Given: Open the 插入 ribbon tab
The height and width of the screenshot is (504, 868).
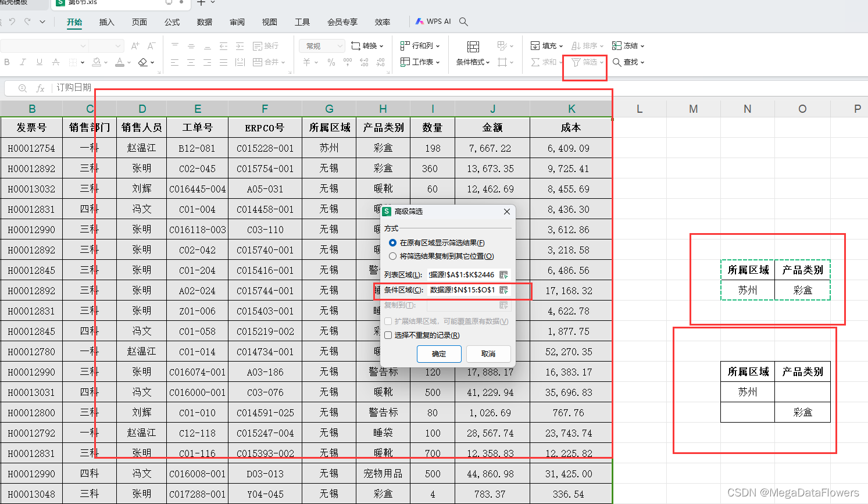Looking at the screenshot, I should pos(107,22).
